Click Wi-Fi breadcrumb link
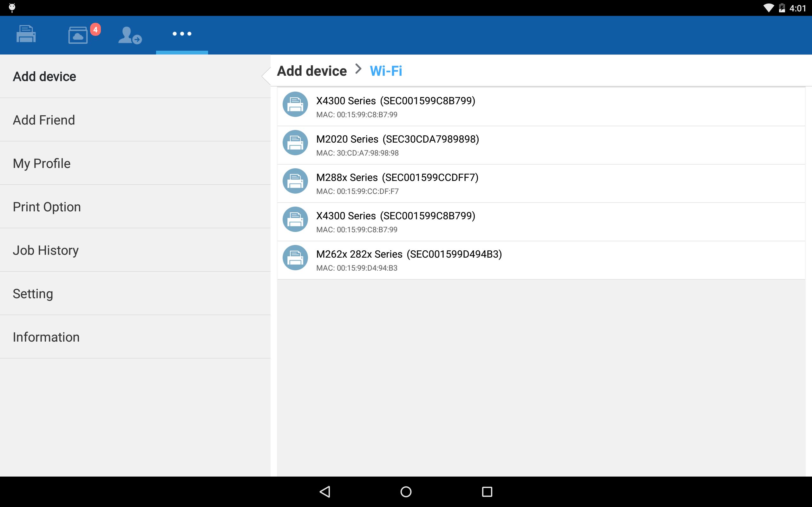 [386, 71]
